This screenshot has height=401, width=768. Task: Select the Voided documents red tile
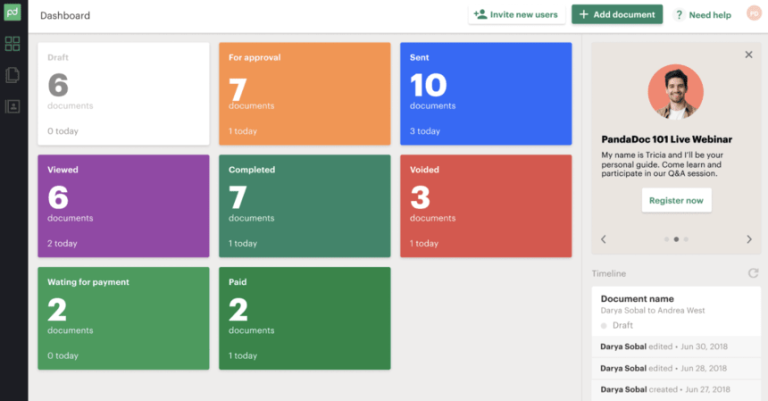(x=486, y=205)
